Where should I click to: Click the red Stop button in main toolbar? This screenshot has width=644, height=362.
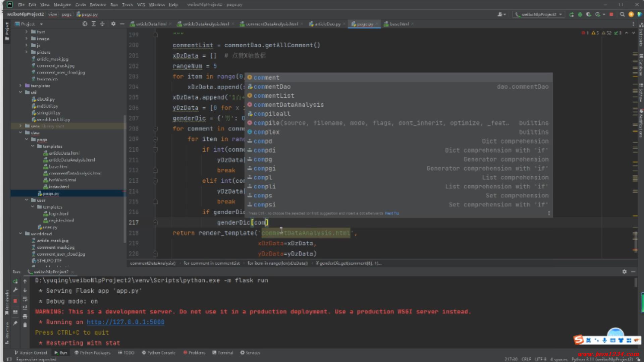click(611, 14)
